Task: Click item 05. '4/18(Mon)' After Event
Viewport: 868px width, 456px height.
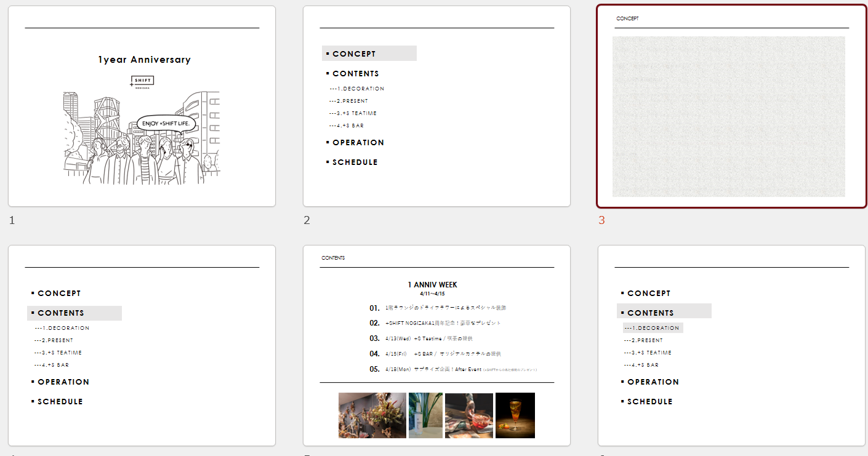Action: click(x=453, y=369)
